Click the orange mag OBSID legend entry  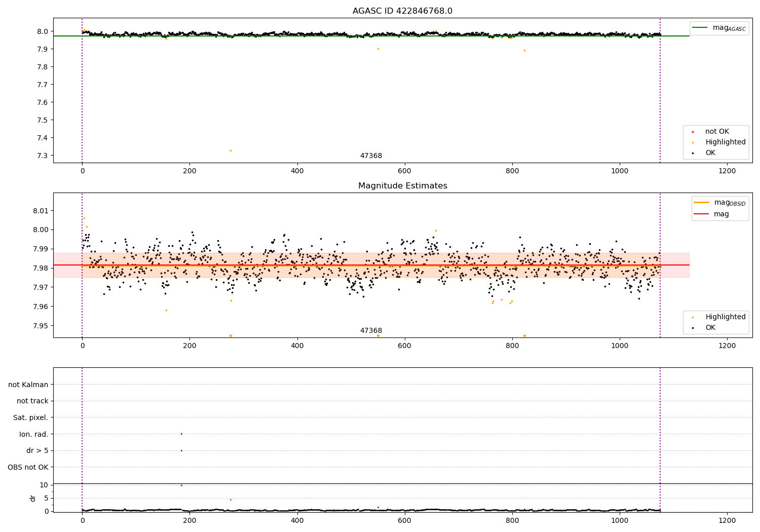pos(720,203)
